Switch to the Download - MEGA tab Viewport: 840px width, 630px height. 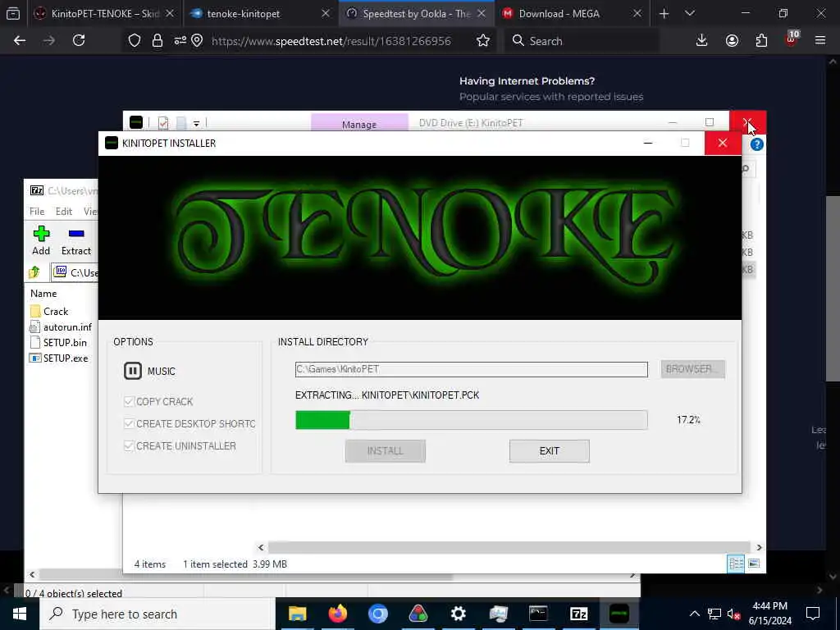(572, 13)
